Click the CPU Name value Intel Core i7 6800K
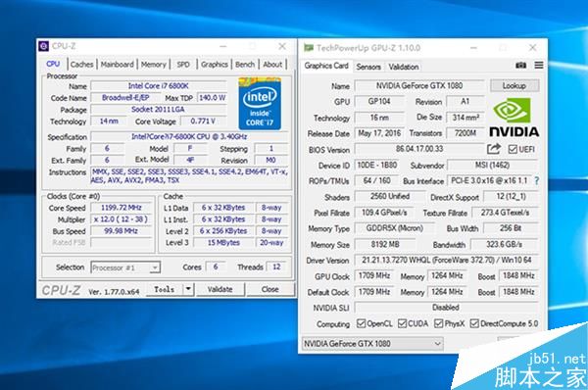 pyautogui.click(x=158, y=86)
